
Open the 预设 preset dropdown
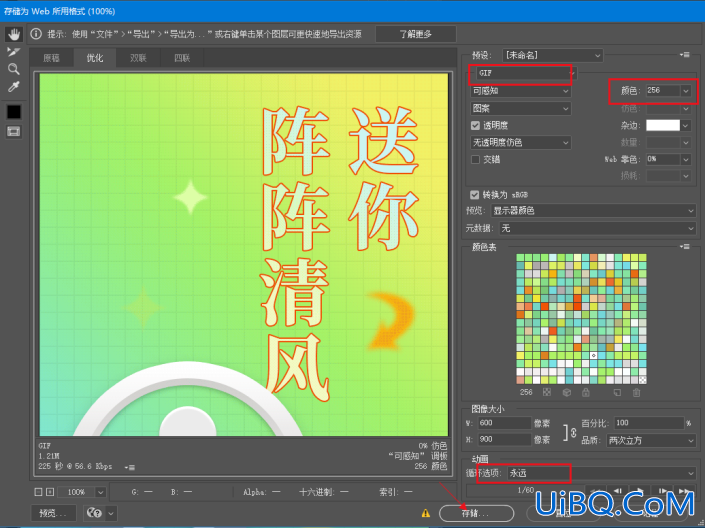(x=552, y=55)
